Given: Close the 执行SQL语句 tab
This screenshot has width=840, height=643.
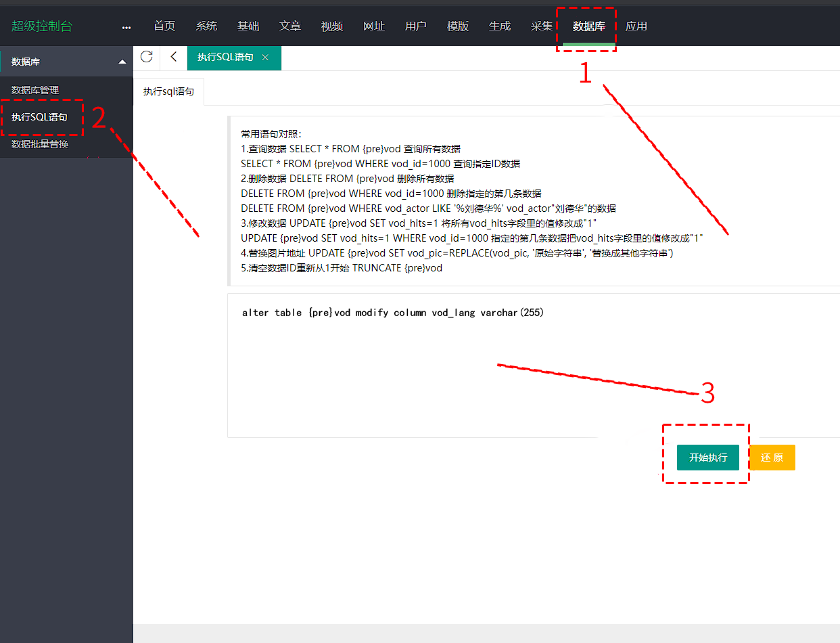Looking at the screenshot, I should point(265,58).
